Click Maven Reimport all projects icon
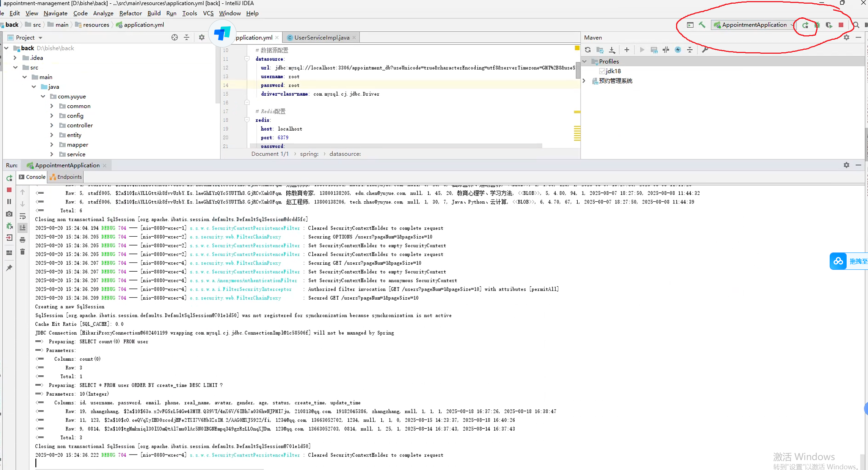The width and height of the screenshot is (868, 470). point(588,50)
